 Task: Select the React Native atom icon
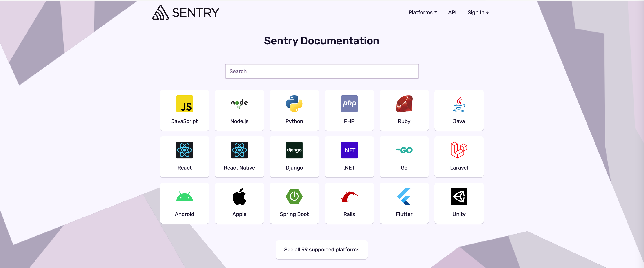click(239, 150)
